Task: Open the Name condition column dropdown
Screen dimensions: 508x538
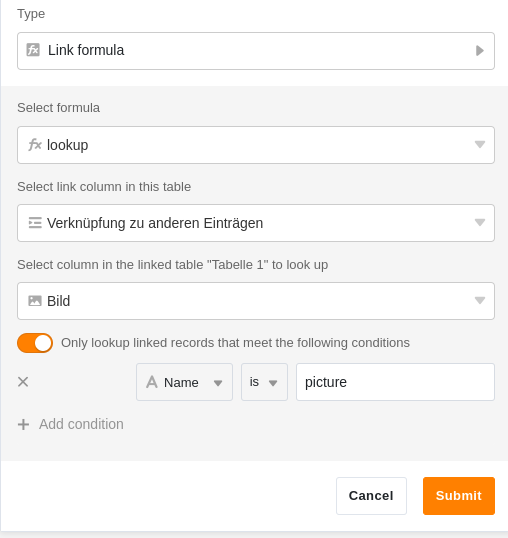Action: coord(184,382)
